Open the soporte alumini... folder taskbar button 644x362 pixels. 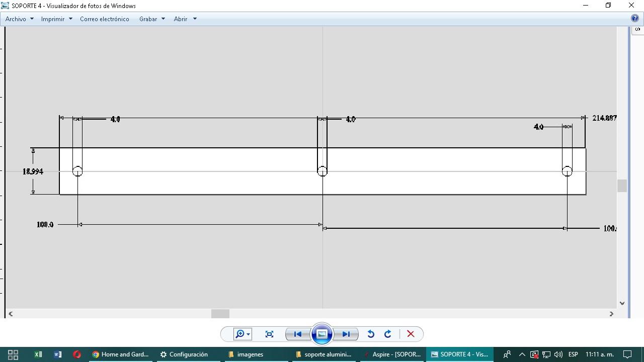tap(324, 354)
